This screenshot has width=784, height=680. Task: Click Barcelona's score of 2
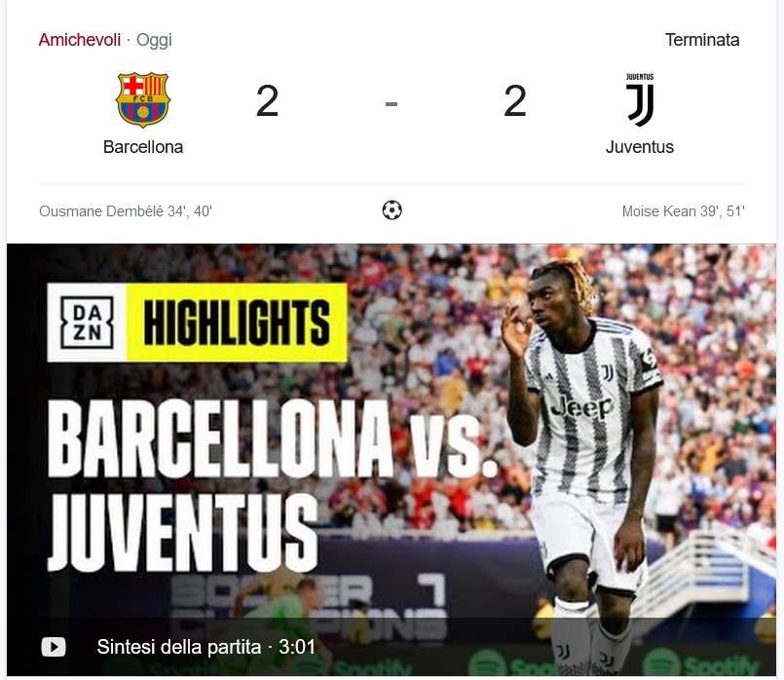(x=267, y=101)
